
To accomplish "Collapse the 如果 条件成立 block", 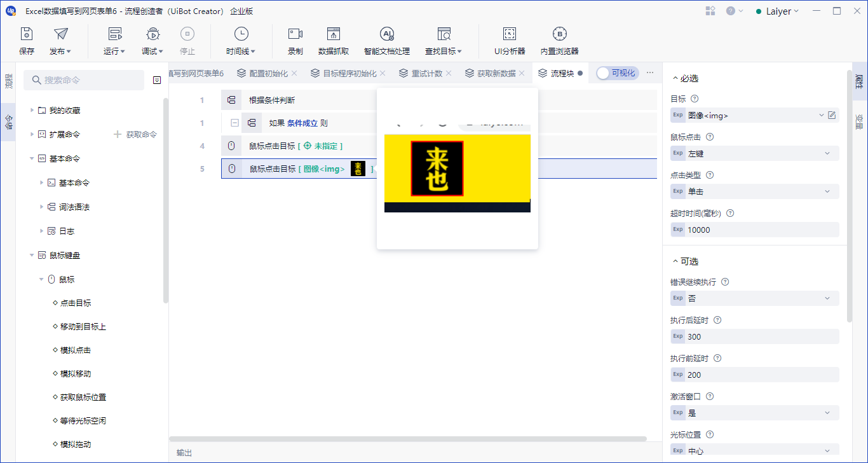I will coord(234,123).
